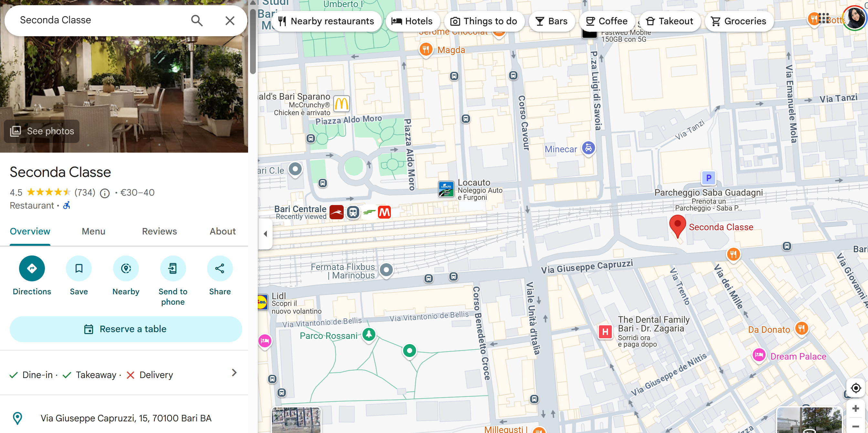Collapse the side panel arrow
The height and width of the screenshot is (433, 868).
(265, 234)
